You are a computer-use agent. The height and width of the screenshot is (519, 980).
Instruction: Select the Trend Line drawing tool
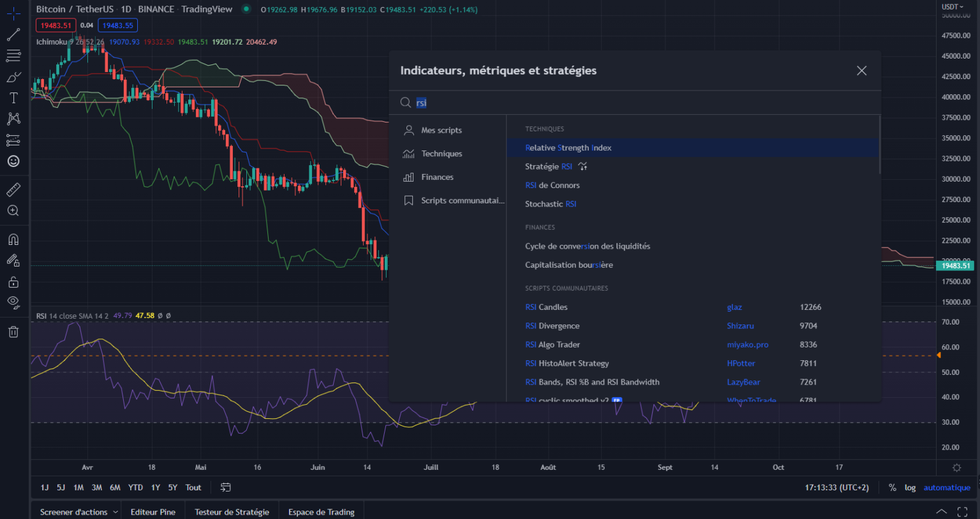(x=13, y=34)
